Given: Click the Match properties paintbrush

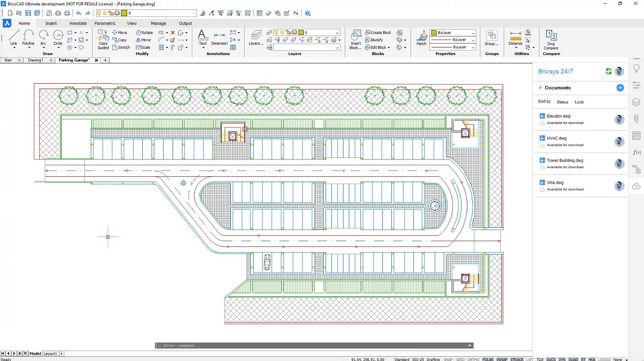Looking at the screenshot, I should (x=422, y=38).
